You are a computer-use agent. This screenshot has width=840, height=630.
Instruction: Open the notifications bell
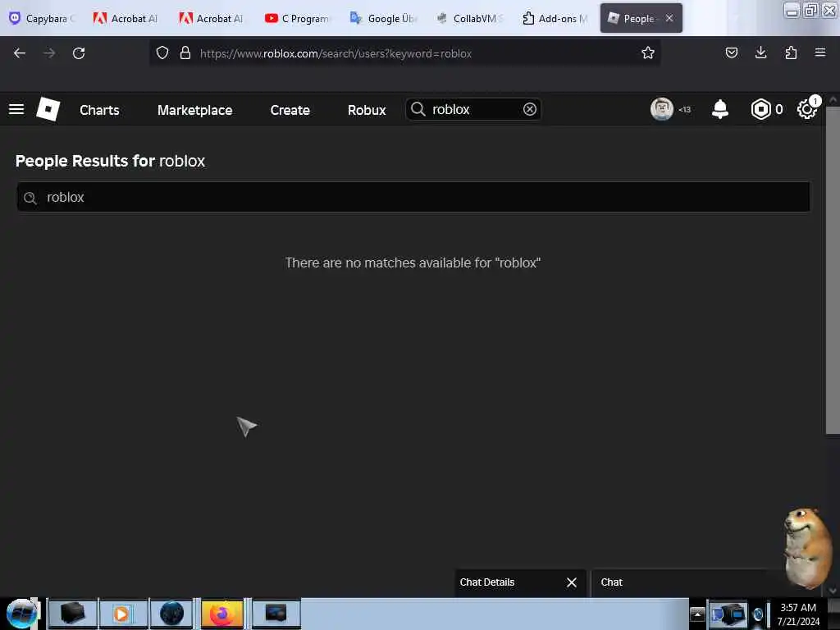point(719,109)
